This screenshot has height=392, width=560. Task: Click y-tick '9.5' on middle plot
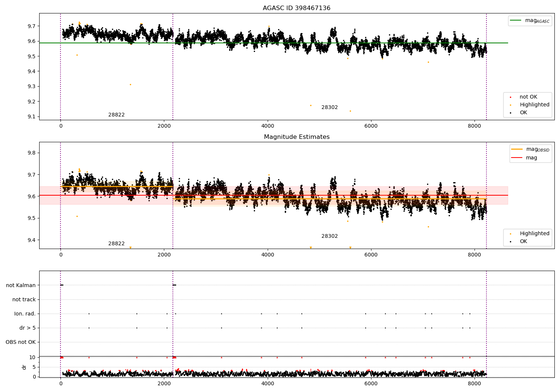pos(31,218)
